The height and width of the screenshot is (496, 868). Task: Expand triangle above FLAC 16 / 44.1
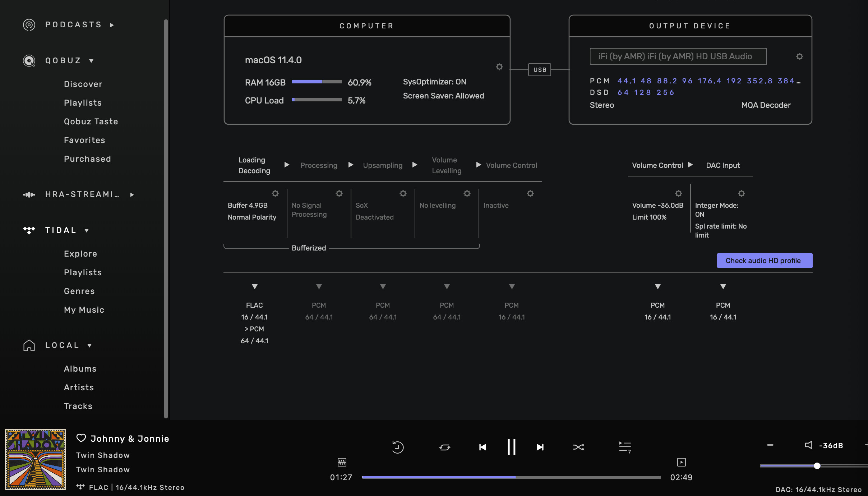tap(255, 287)
